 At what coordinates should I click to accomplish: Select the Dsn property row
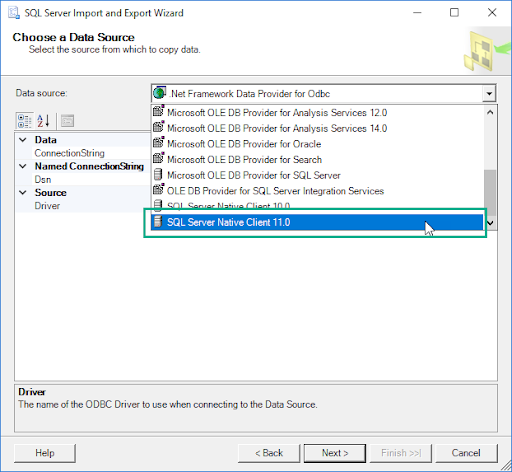[x=83, y=179]
